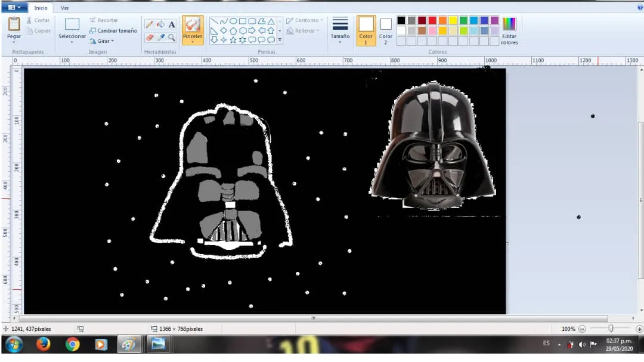Pick the purple color swatch

pos(494,20)
